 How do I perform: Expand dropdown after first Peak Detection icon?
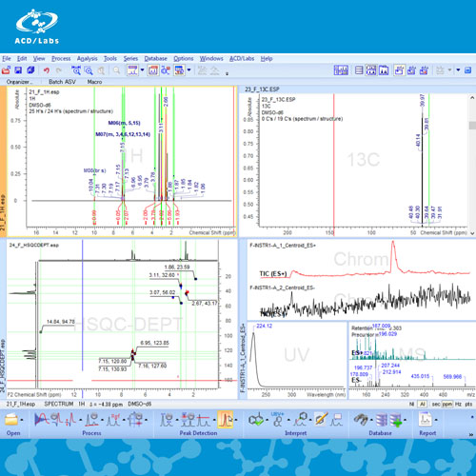pos(176,420)
